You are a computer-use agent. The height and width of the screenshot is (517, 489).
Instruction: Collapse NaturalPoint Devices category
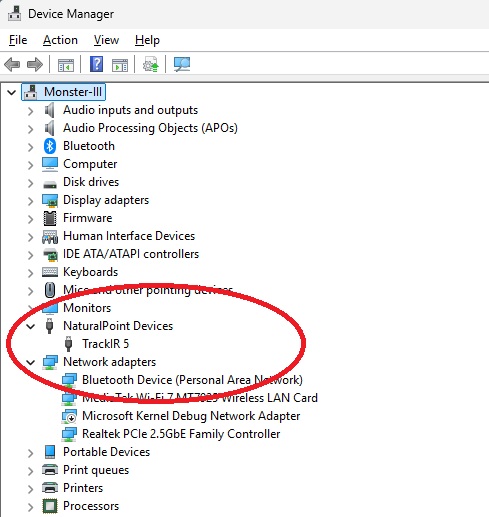pyautogui.click(x=31, y=326)
